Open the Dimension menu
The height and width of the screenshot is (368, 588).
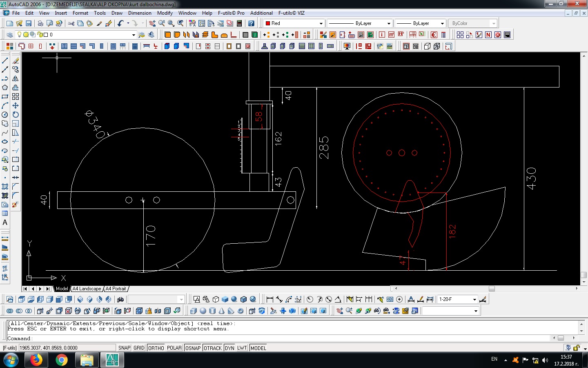tap(140, 13)
